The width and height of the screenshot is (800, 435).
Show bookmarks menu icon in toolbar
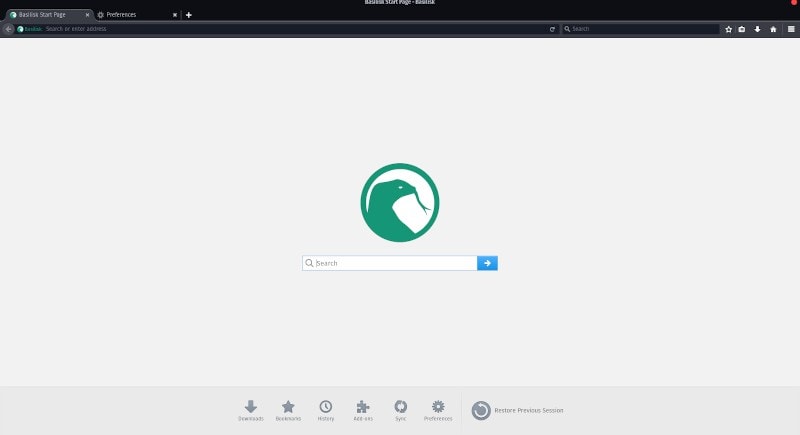[742, 29]
